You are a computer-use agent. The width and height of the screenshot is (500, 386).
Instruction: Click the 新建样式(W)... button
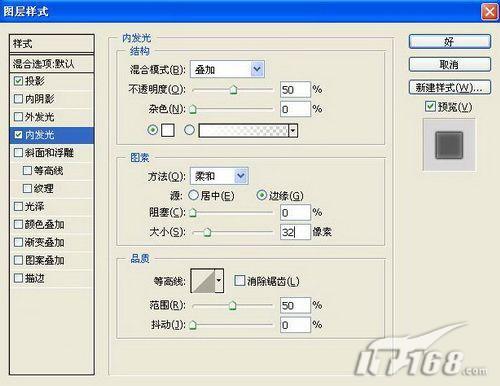click(450, 87)
